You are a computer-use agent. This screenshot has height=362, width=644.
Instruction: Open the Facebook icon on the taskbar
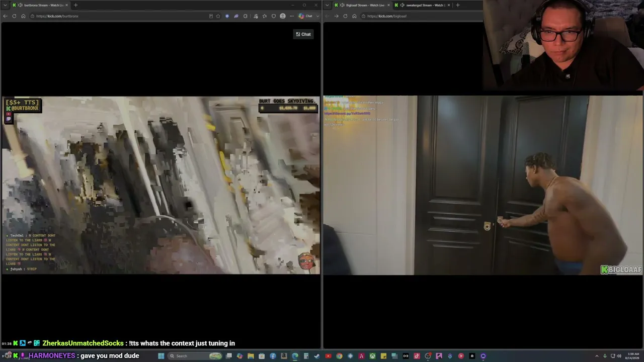(x=273, y=356)
